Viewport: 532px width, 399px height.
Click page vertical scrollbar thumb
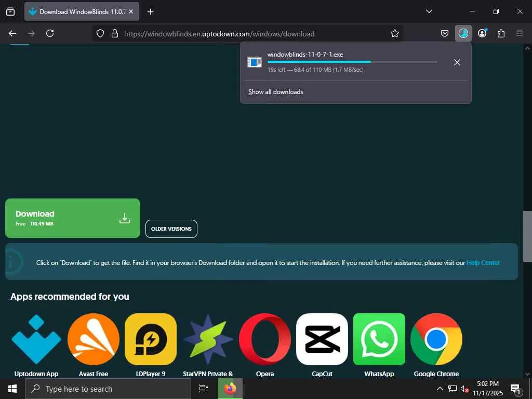click(527, 236)
